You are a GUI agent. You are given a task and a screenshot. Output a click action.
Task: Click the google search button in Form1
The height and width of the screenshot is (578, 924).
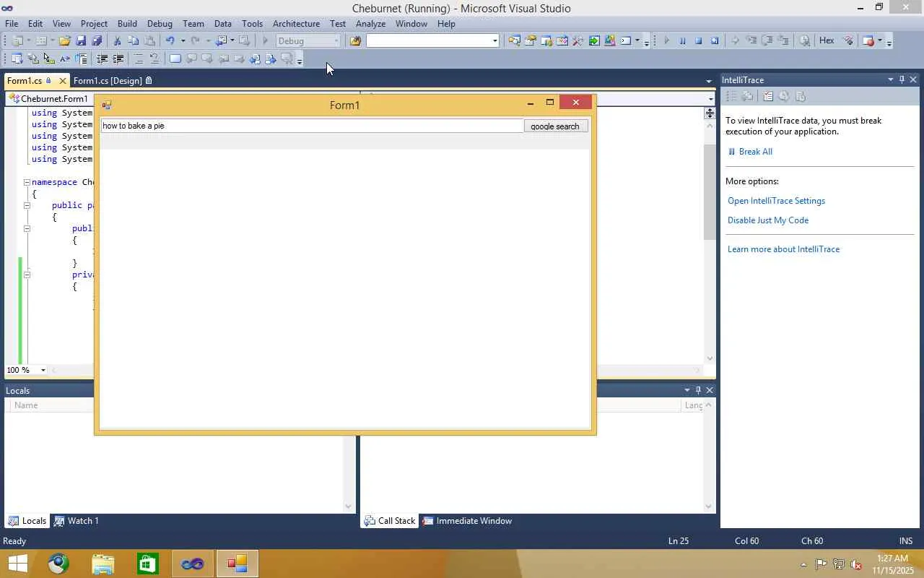pos(555,126)
